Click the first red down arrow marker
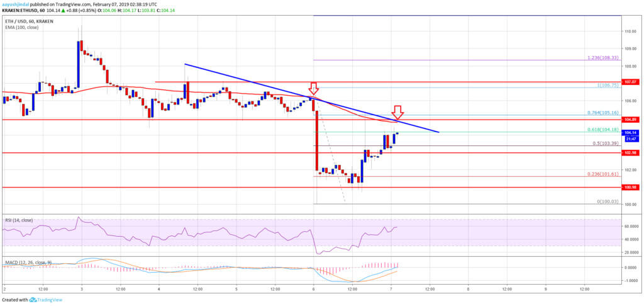 click(x=314, y=88)
